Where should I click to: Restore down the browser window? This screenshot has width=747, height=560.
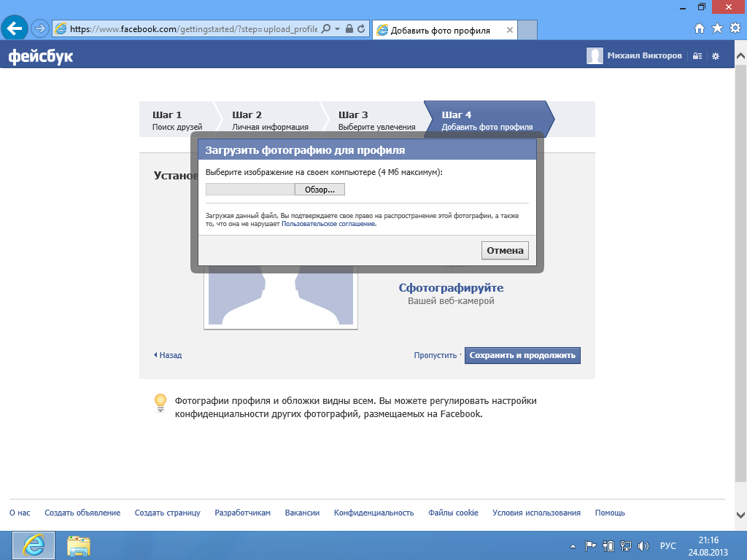click(702, 7)
